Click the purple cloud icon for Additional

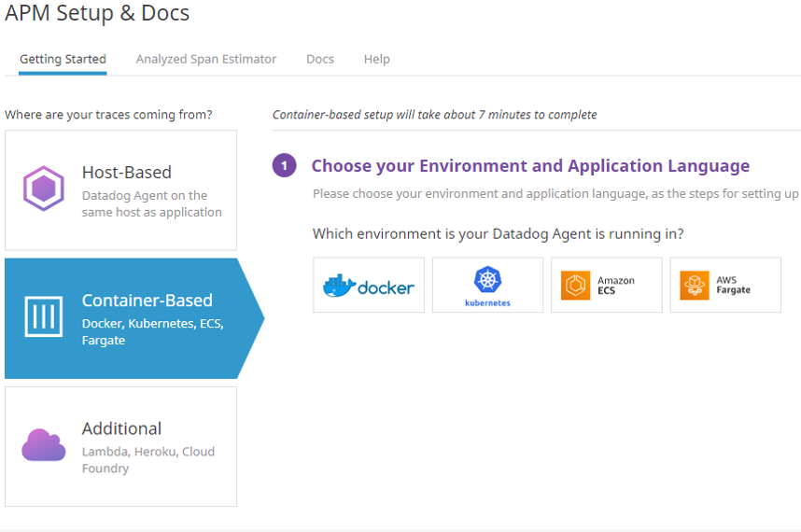pyautogui.click(x=44, y=445)
